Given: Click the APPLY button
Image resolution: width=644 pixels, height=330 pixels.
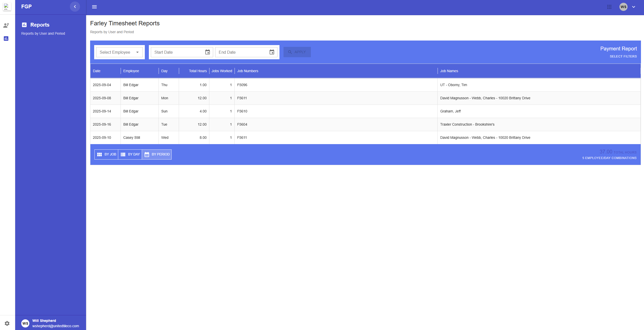Looking at the screenshot, I should [297, 52].
